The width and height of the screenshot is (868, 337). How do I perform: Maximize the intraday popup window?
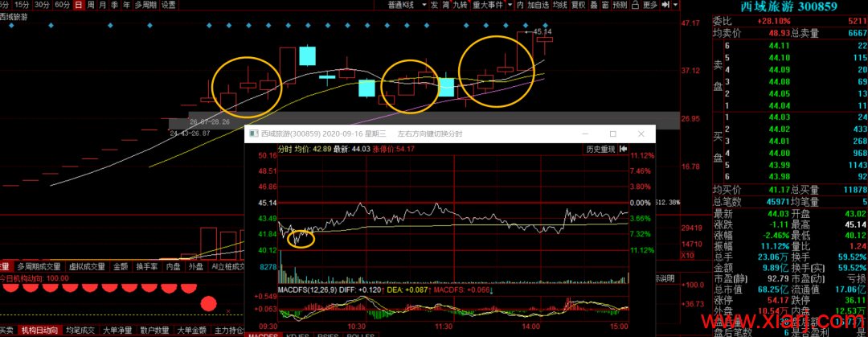tap(612, 134)
